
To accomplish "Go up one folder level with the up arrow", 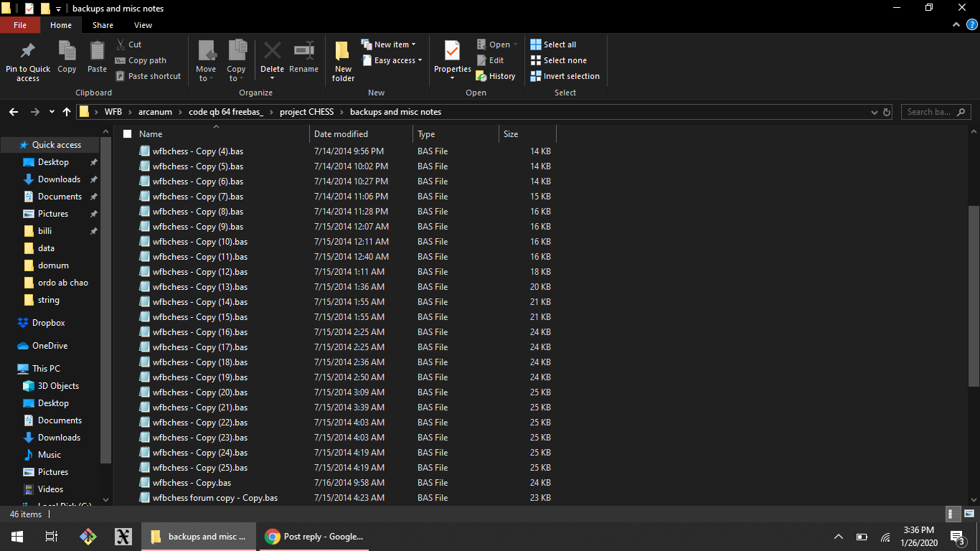I will [x=67, y=112].
